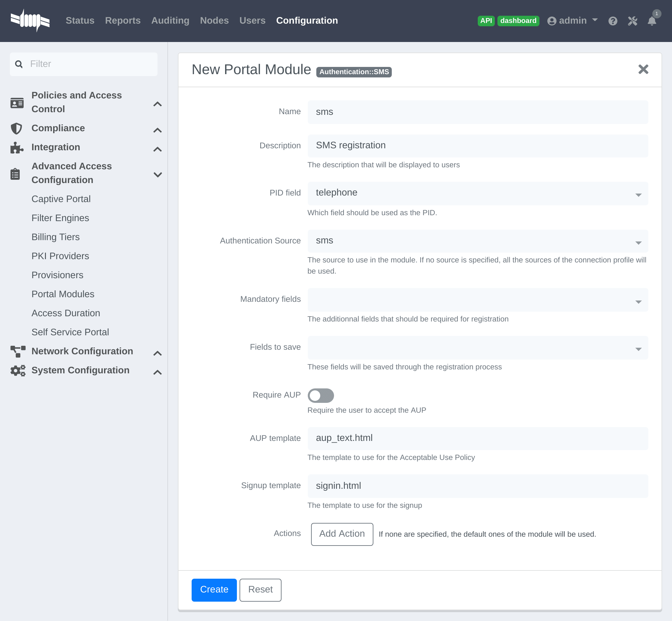Click the Name input field
The height and width of the screenshot is (621, 672).
coord(478,112)
